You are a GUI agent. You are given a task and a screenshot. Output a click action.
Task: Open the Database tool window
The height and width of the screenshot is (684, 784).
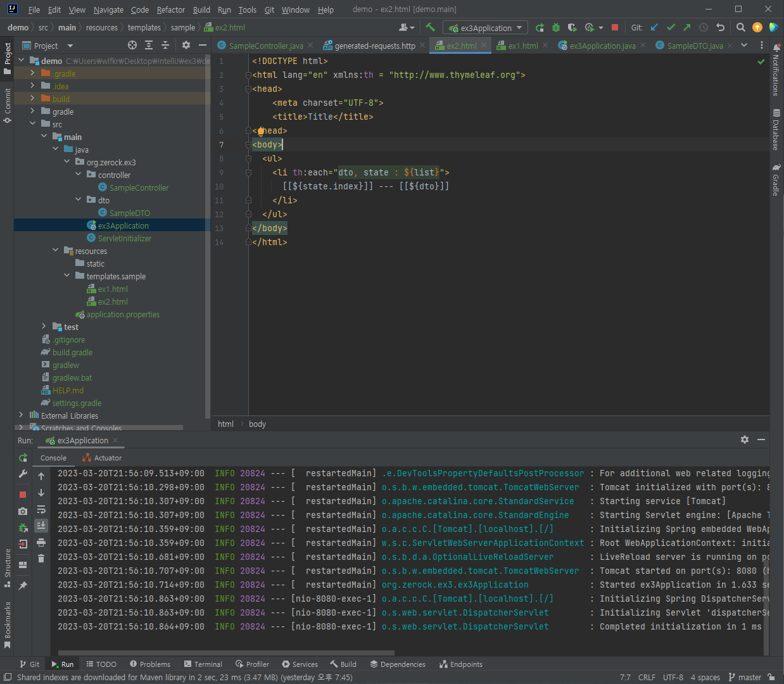coord(776,130)
